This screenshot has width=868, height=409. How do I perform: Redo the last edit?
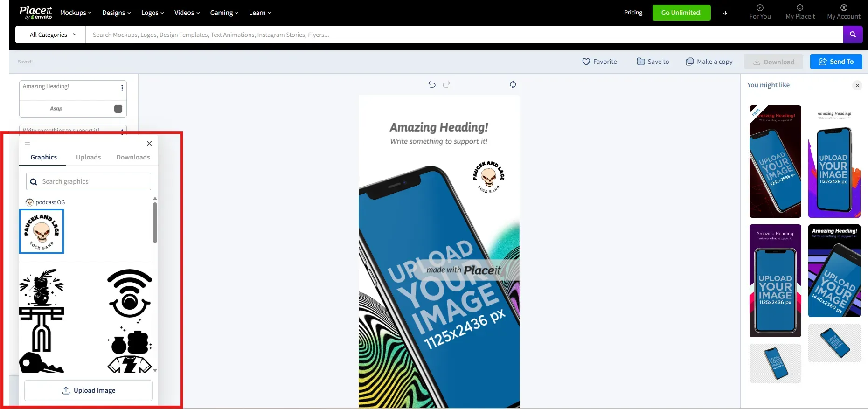446,84
